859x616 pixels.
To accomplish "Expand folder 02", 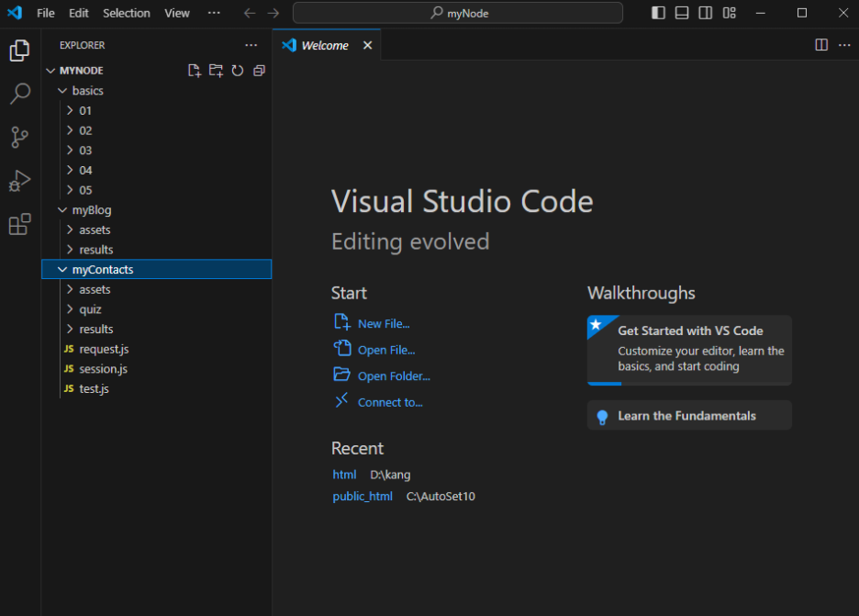I will point(70,130).
